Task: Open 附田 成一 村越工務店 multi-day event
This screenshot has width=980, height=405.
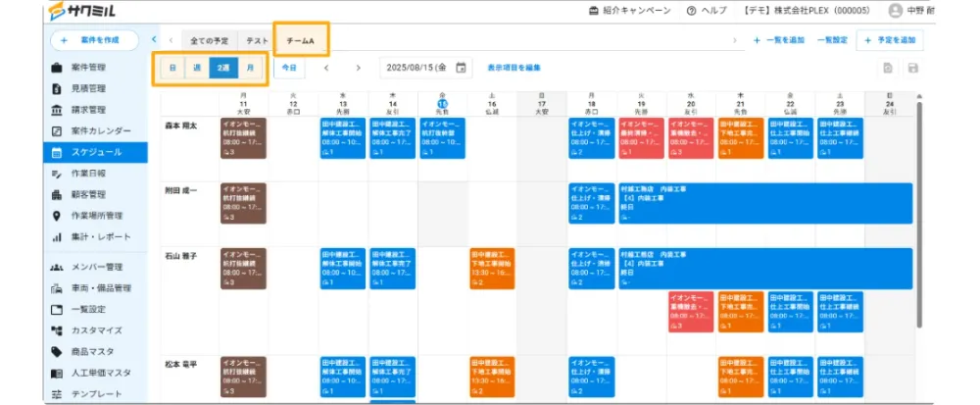Action: [765, 203]
